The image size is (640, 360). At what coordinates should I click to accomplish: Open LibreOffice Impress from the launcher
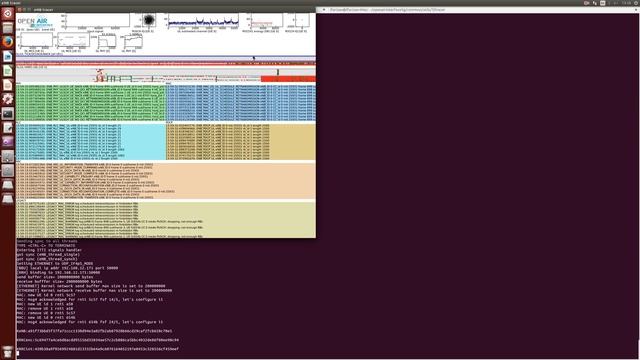click(7, 85)
